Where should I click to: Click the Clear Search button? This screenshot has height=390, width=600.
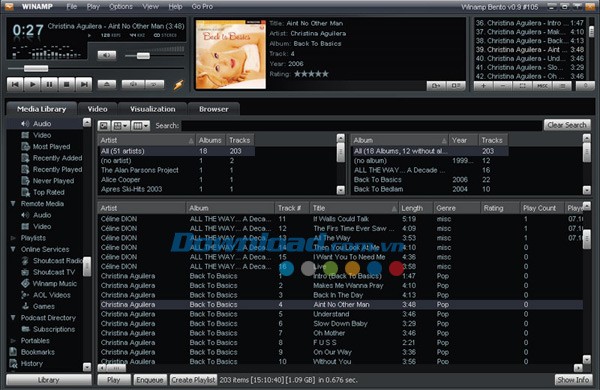(567, 125)
